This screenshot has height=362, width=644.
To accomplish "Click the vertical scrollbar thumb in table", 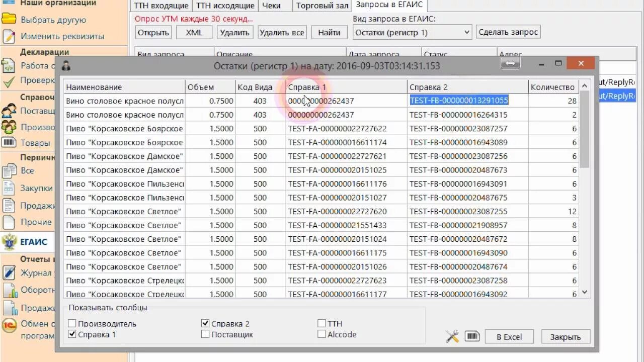I will (x=584, y=130).
